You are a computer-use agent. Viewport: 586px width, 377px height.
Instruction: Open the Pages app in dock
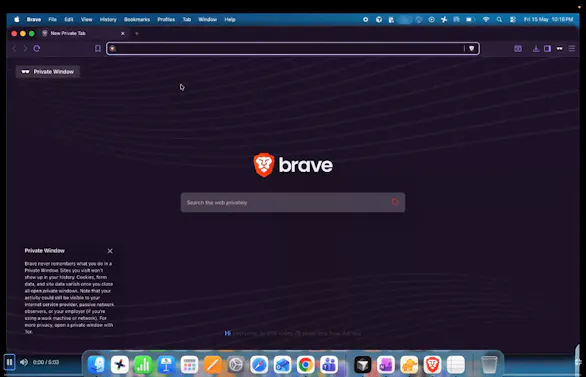point(213,364)
